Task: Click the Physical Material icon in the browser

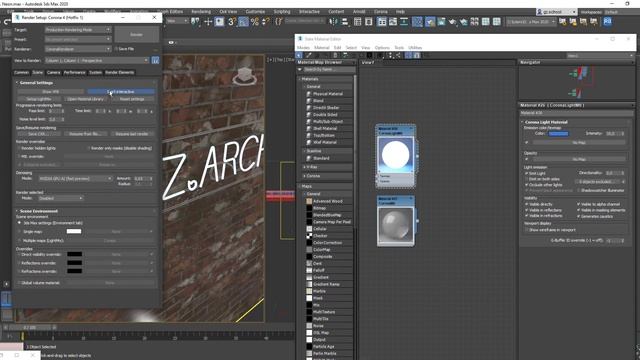Action: 309,94
